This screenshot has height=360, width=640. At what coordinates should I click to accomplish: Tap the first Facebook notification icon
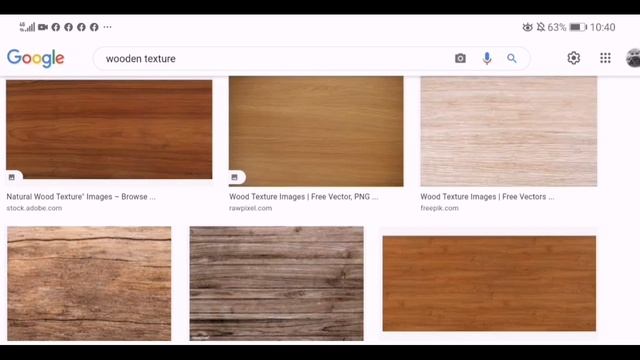[56, 27]
